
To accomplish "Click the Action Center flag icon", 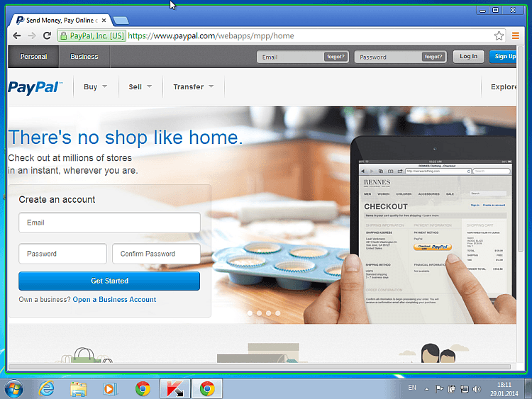I will coord(439,389).
